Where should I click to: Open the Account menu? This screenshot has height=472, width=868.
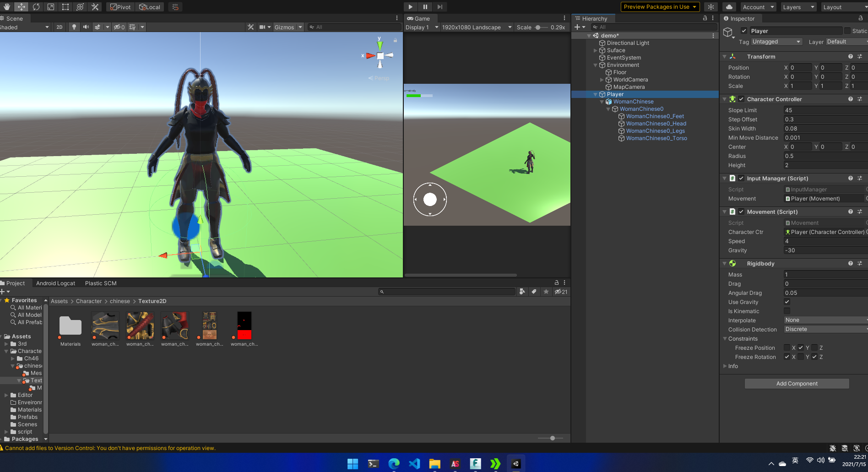[758, 7]
